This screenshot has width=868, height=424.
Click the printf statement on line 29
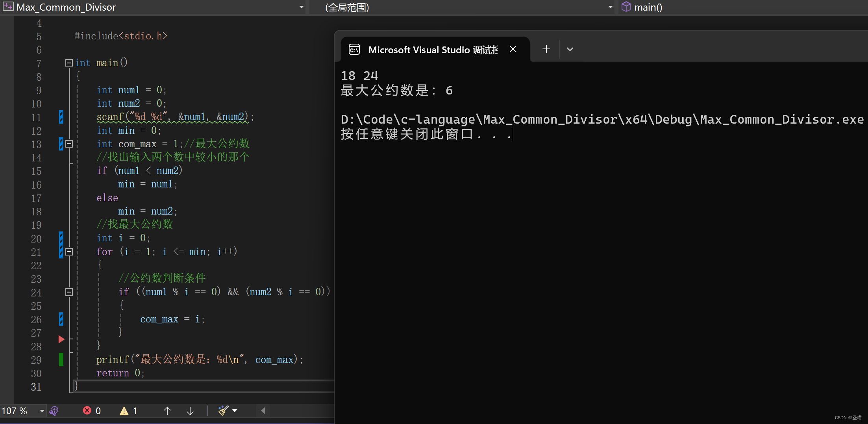coord(200,360)
